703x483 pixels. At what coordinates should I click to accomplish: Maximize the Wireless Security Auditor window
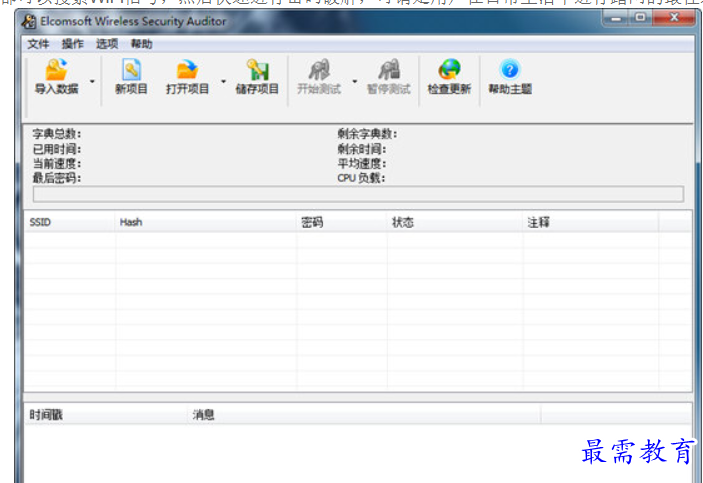point(640,18)
